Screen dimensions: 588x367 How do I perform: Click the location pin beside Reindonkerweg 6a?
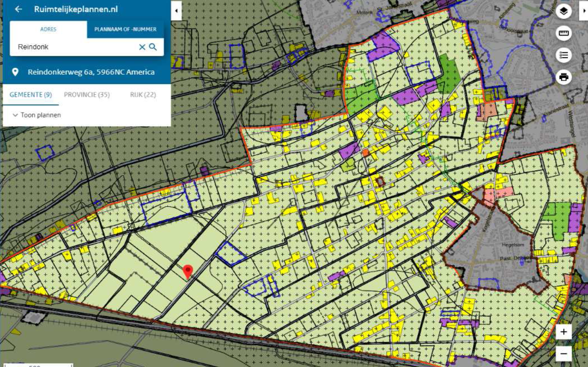coord(15,72)
